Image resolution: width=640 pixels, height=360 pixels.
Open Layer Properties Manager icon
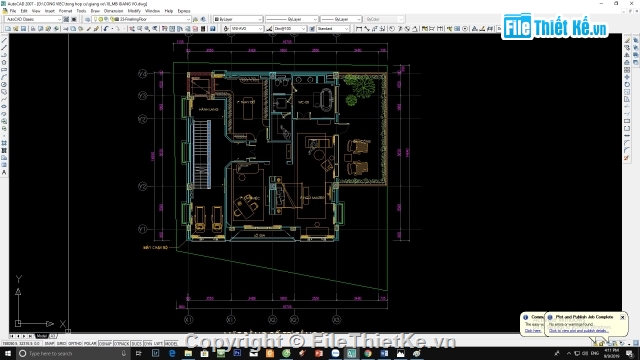click(x=87, y=19)
